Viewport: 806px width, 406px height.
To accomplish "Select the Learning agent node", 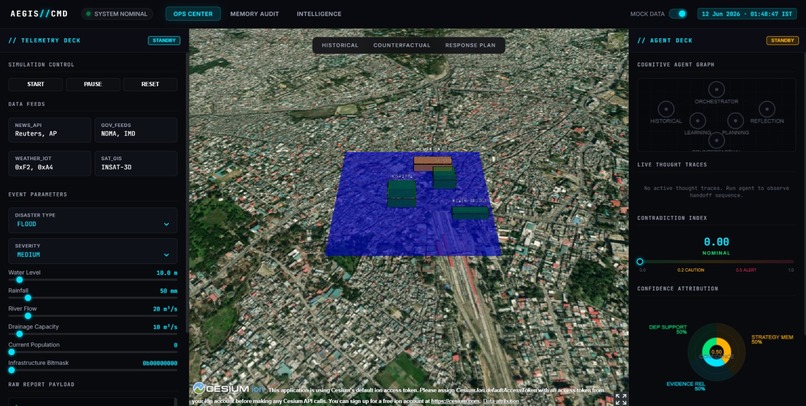I will point(698,121).
